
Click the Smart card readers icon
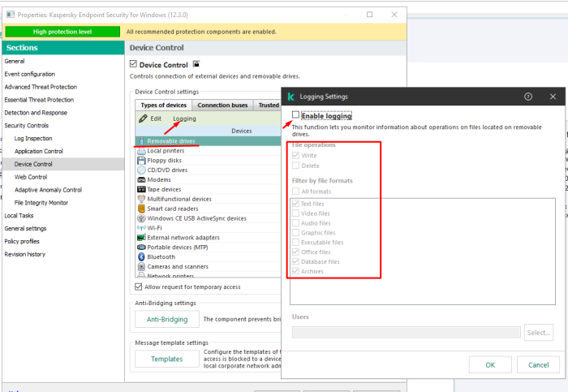(142, 209)
